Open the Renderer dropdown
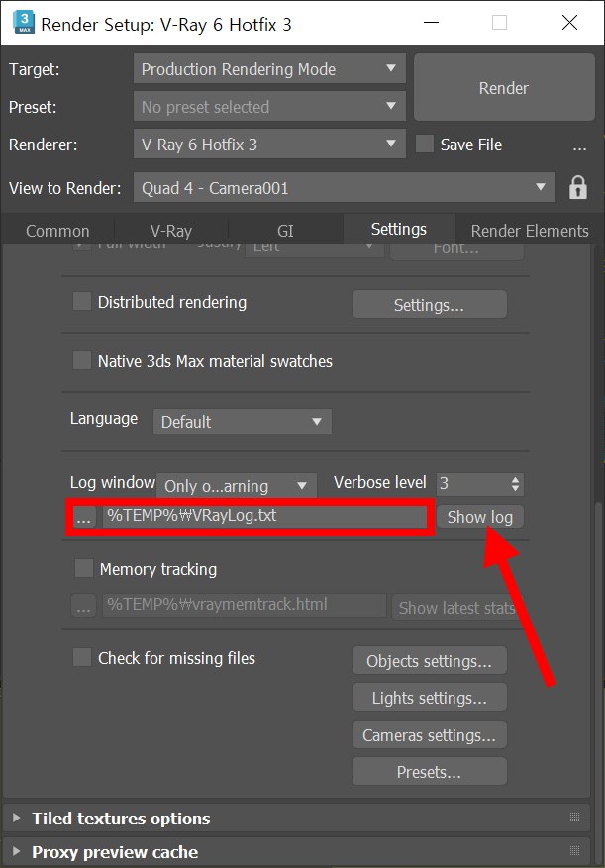This screenshot has width=605, height=868. point(269,145)
